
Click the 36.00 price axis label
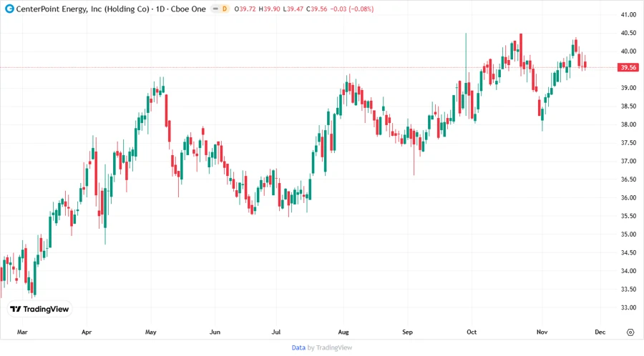click(628, 198)
